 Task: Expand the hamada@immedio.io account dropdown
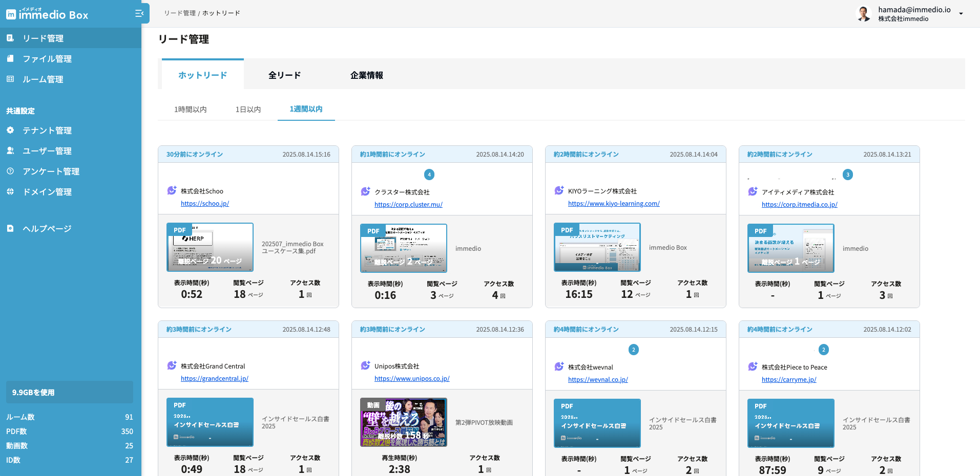(x=961, y=14)
